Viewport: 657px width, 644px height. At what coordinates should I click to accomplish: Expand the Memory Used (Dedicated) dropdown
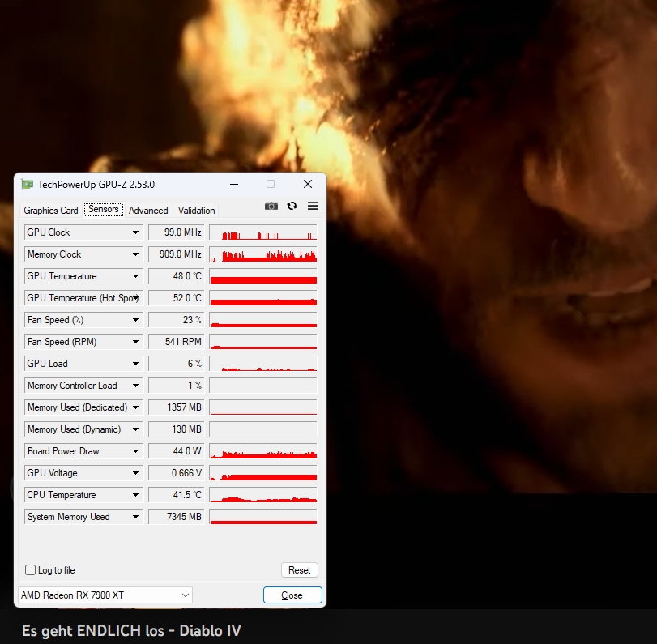click(x=135, y=407)
